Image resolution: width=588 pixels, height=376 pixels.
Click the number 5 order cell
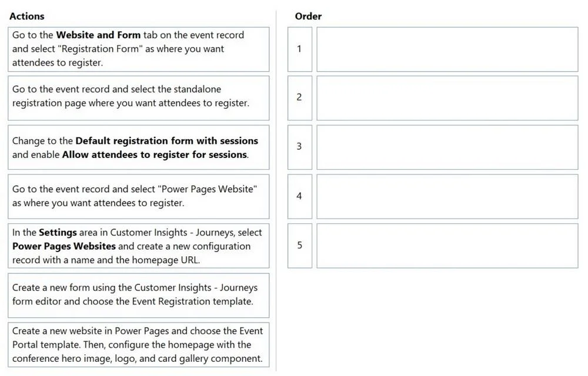coord(300,246)
